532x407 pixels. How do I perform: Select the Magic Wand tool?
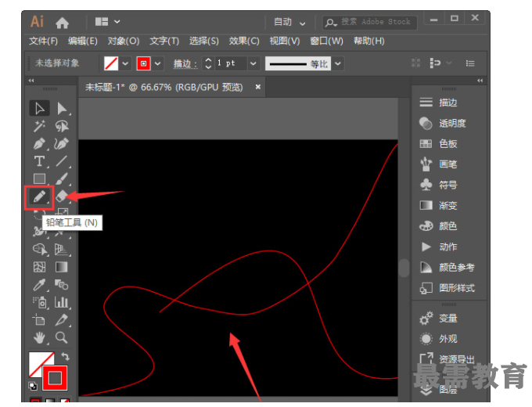tap(39, 126)
